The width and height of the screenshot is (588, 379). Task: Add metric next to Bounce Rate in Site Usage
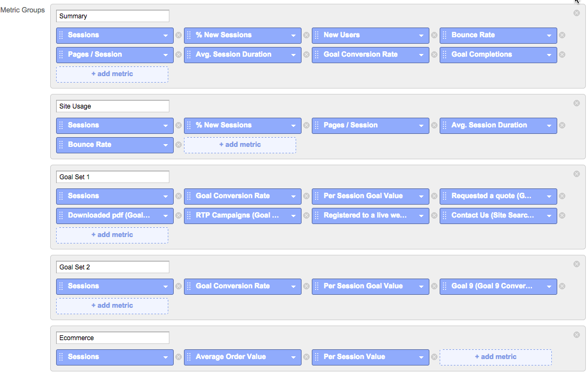point(240,145)
